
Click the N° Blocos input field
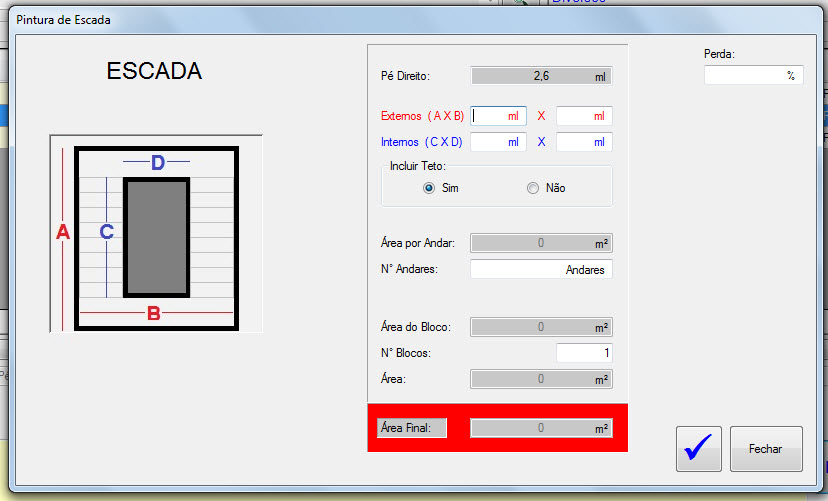584,353
